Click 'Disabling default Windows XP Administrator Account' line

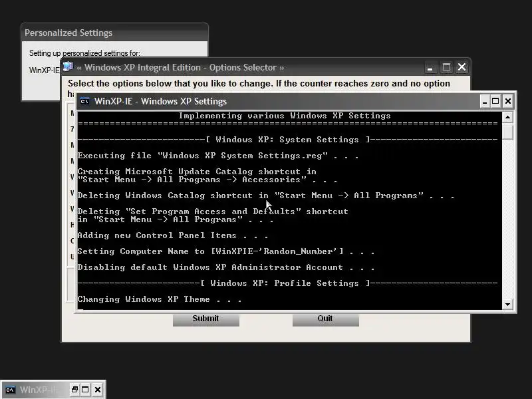tap(225, 267)
